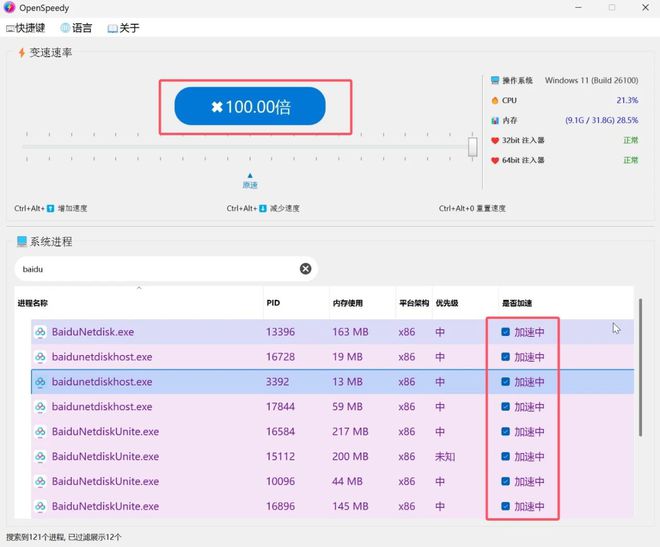Click process icon of BaiduNetdiskUnite.exe PID 16896
Image resolution: width=660 pixels, height=547 pixels.
[40, 506]
